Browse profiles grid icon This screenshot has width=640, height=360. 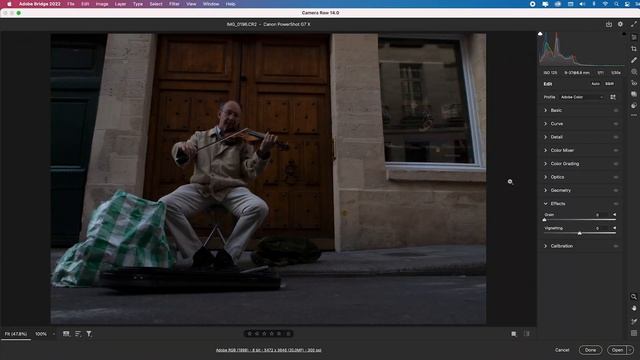point(613,97)
